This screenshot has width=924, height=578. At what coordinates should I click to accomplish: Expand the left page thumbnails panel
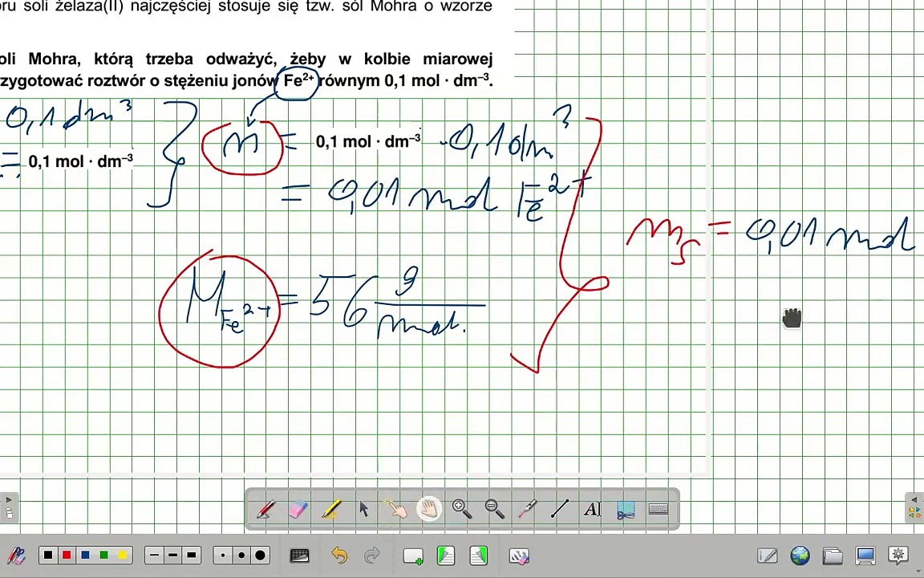tap(9, 507)
